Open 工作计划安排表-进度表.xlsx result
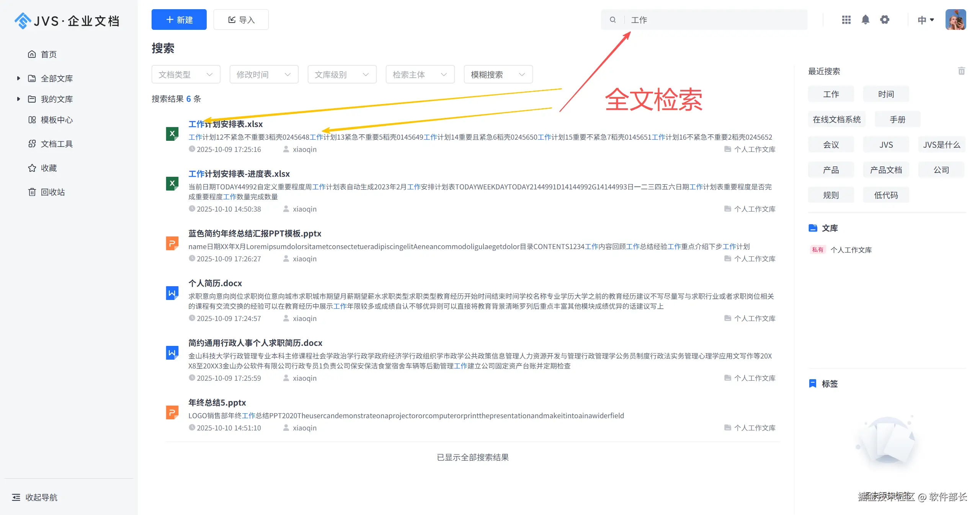The image size is (980, 515). (239, 174)
